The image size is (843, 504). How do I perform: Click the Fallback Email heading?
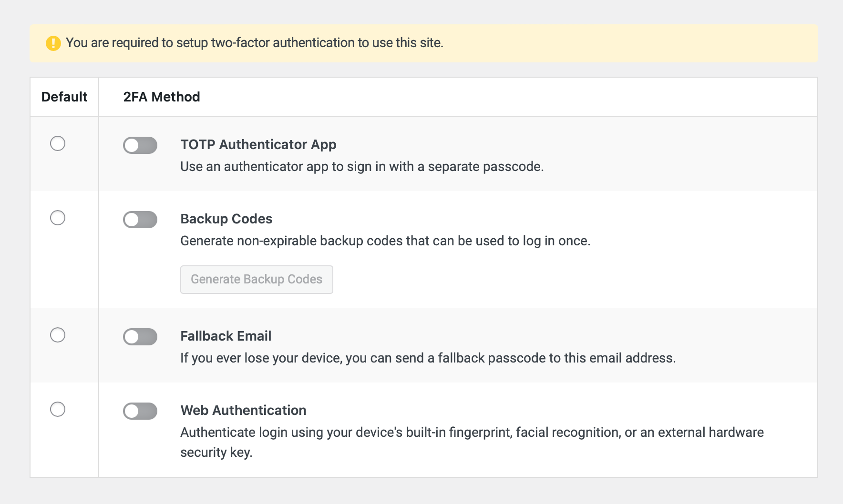coord(226,336)
